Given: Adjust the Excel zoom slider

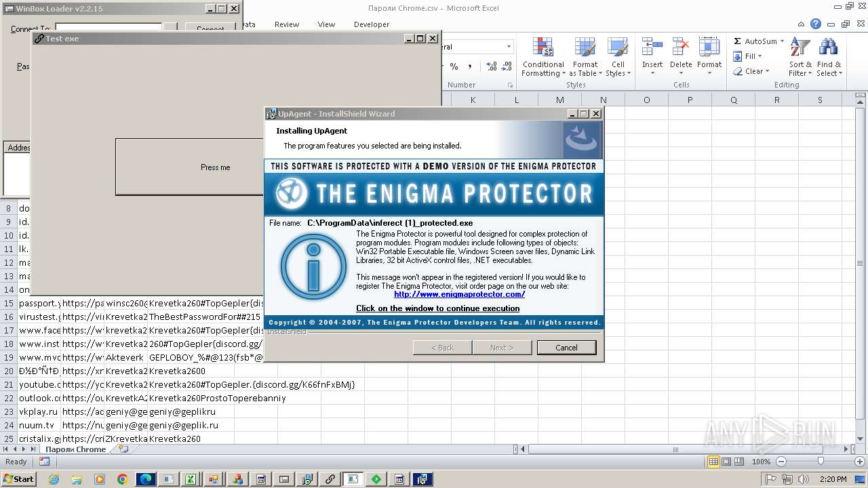Looking at the screenshot, I should (x=820, y=462).
